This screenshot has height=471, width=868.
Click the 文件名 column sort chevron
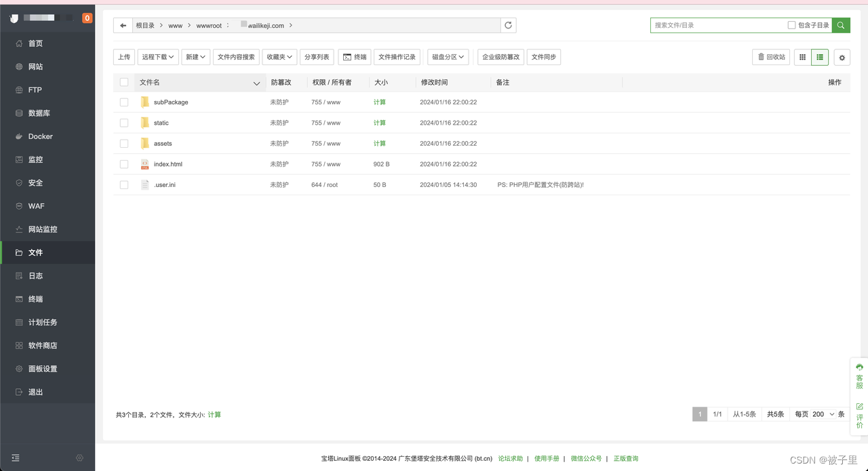(x=256, y=83)
